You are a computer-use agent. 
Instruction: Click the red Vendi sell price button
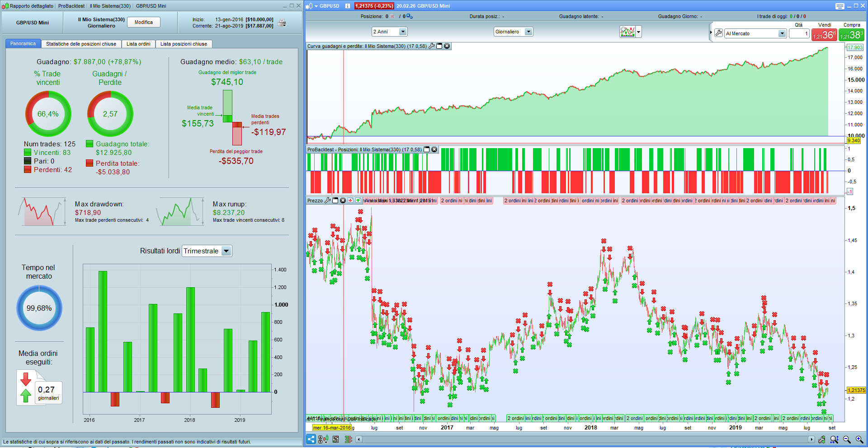pos(824,35)
